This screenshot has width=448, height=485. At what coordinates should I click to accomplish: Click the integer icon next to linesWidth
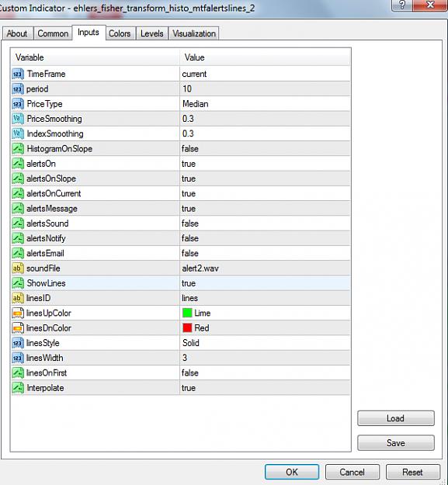point(18,358)
